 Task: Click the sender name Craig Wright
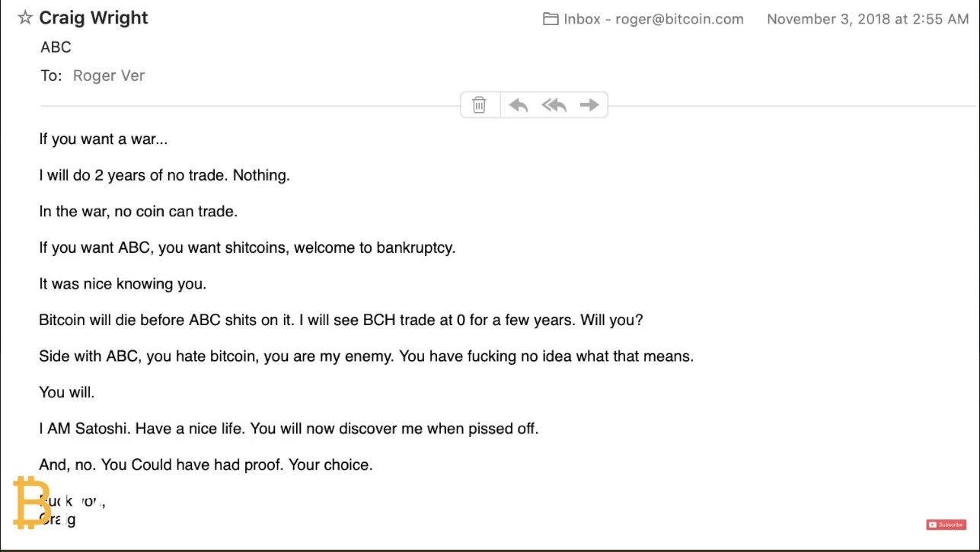click(x=94, y=18)
